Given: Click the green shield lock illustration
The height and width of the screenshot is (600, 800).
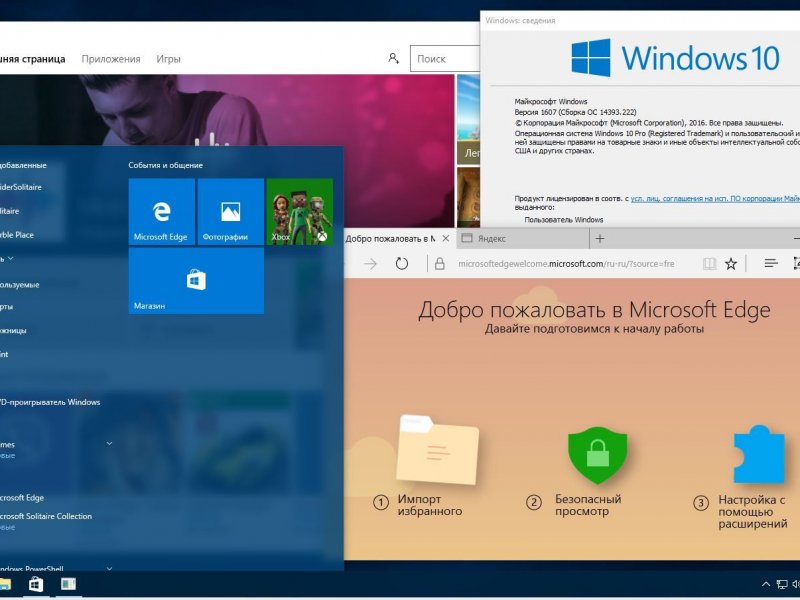Looking at the screenshot, I should [x=597, y=455].
